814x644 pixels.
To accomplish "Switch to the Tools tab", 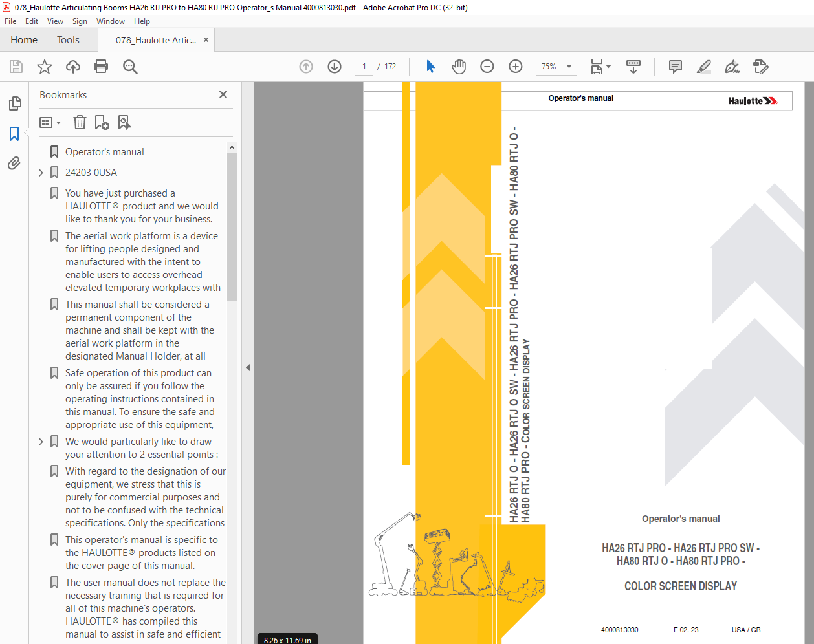I will pos(68,40).
